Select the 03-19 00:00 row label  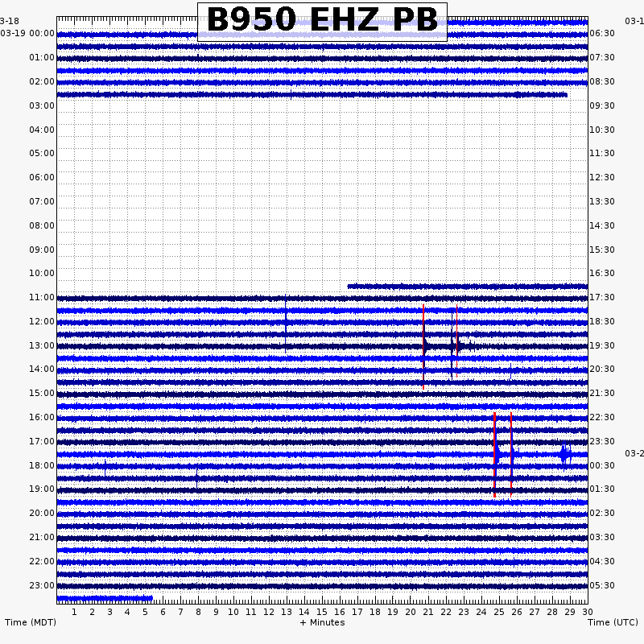pyautogui.click(x=27, y=33)
